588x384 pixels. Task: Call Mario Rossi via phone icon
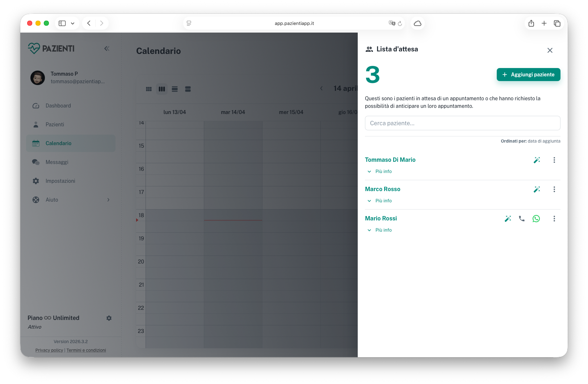(x=522, y=219)
